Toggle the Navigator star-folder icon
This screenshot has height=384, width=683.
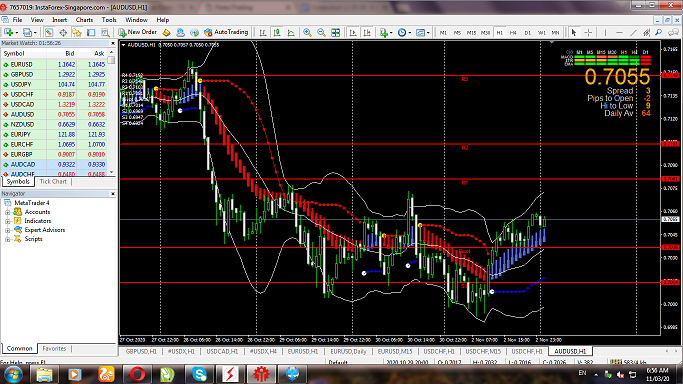[77, 33]
